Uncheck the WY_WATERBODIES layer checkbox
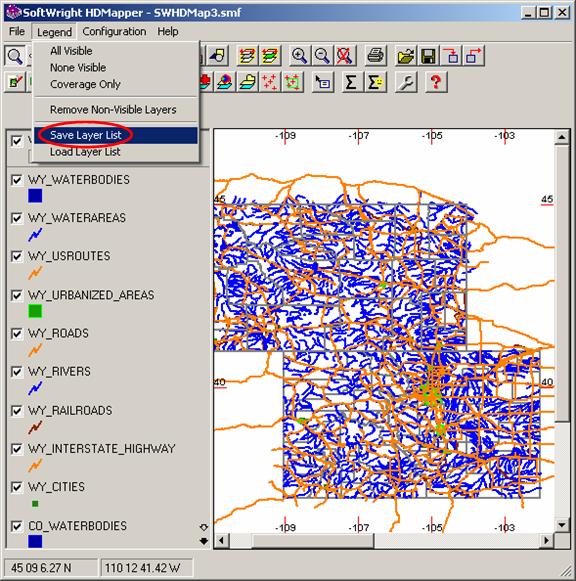This screenshot has width=576, height=581. point(17,180)
